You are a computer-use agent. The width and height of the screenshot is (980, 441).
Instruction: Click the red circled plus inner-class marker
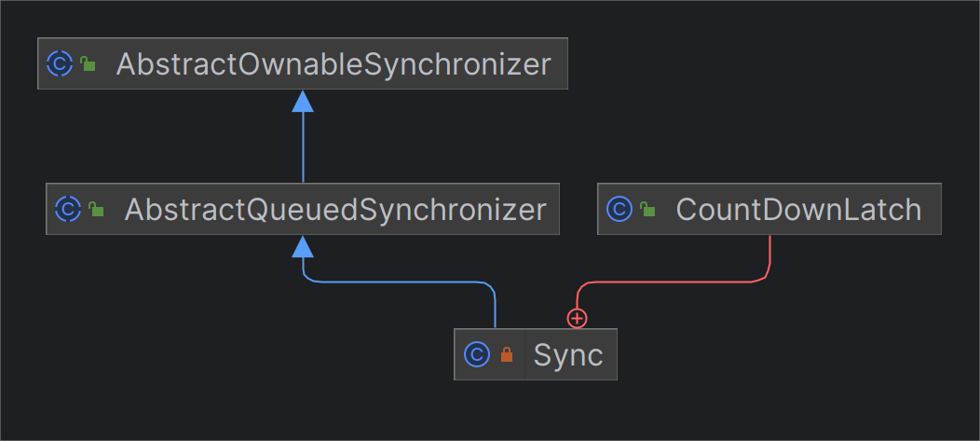(x=578, y=319)
